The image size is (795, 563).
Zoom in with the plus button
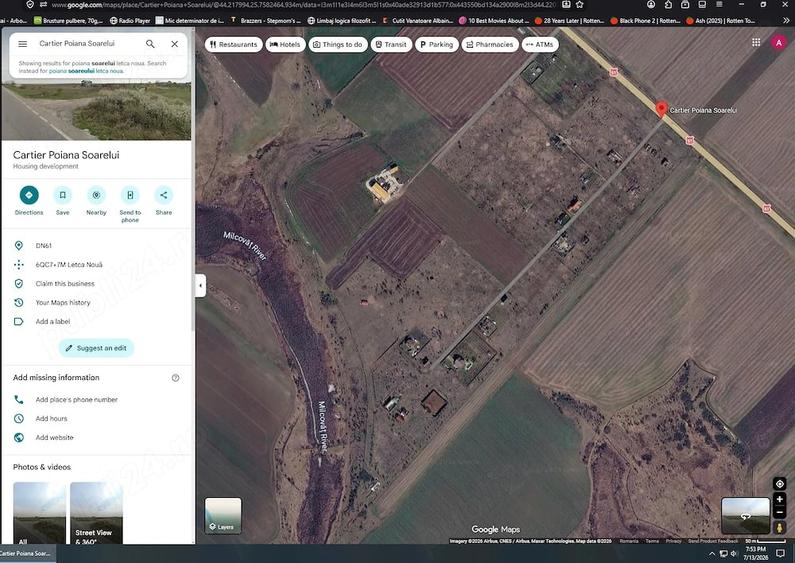(779, 500)
